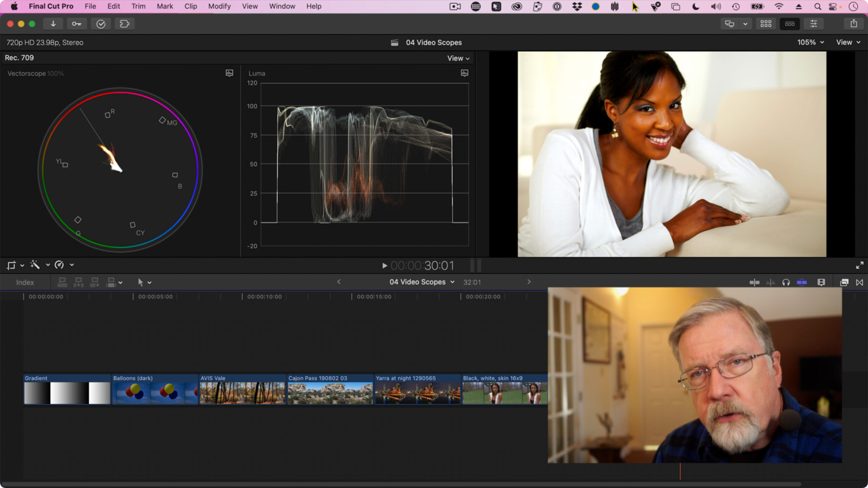Toggle snapping in the timeline
The height and width of the screenshot is (488, 868).
point(802,282)
